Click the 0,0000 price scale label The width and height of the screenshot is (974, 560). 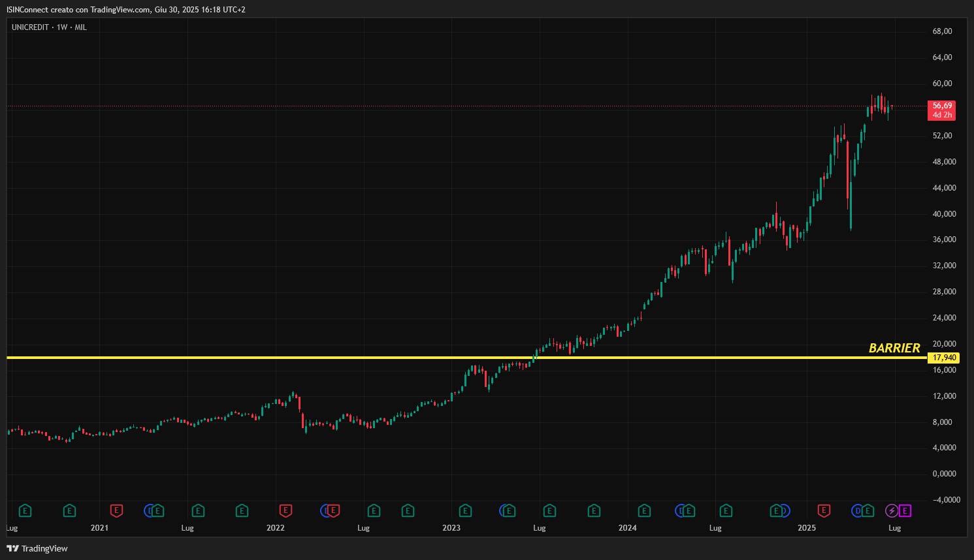coord(944,474)
